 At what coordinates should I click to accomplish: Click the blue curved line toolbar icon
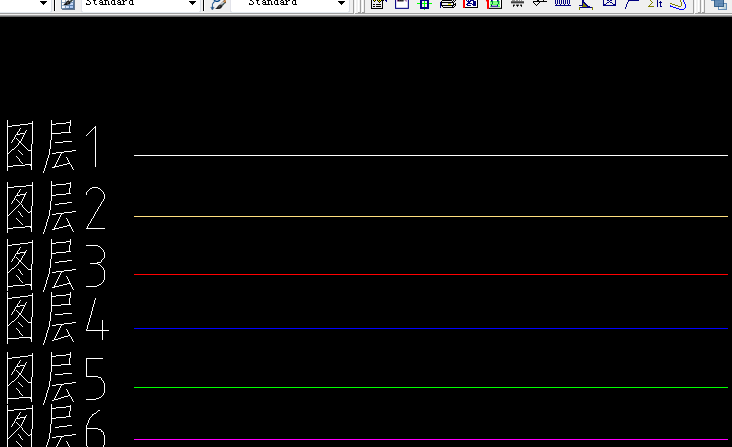[x=632, y=4]
